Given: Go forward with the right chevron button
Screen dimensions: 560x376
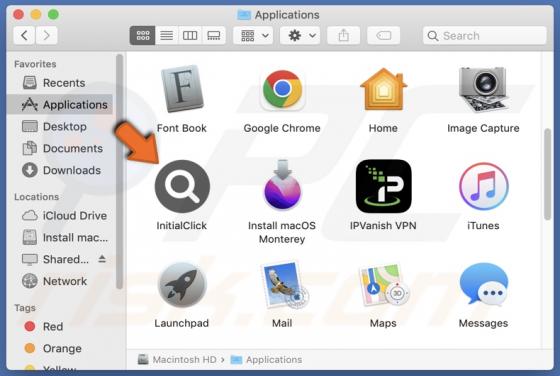Looking at the screenshot, I should (x=46, y=35).
